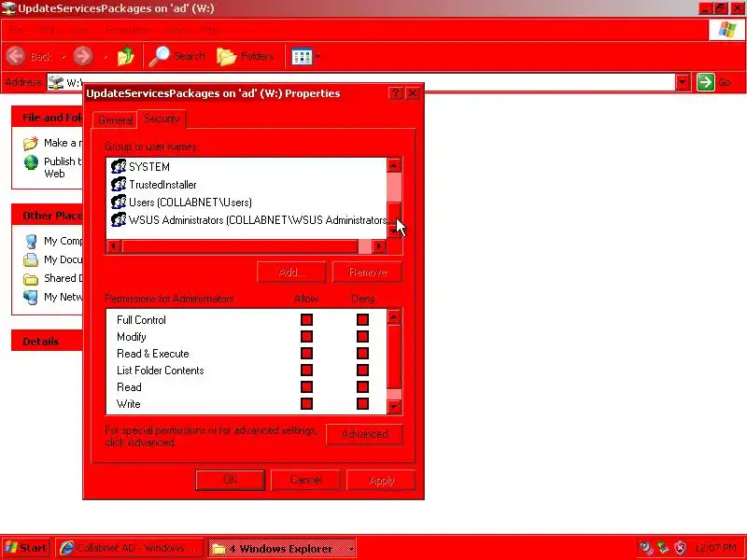
Task: Click the first system tray icon
Action: [x=646, y=548]
